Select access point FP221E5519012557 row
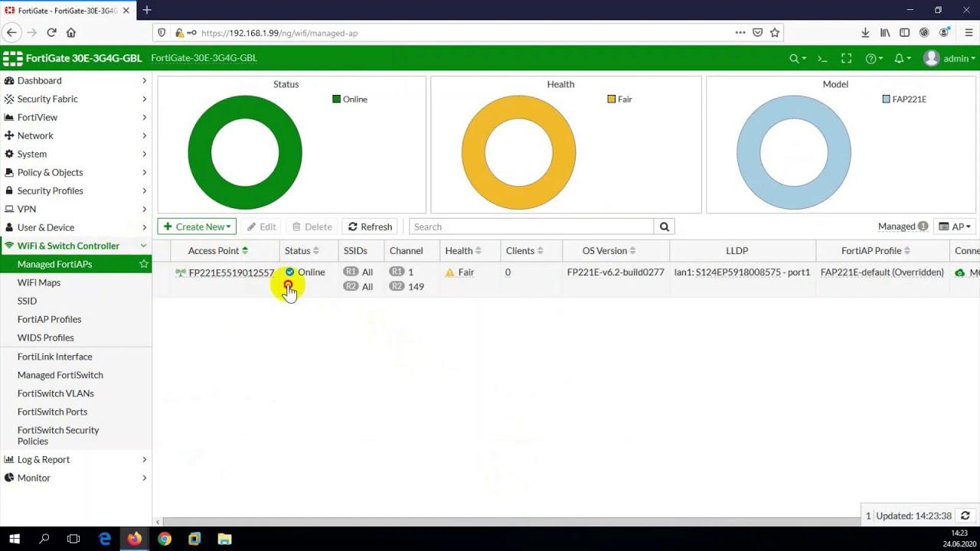980x551 pixels. click(566, 279)
